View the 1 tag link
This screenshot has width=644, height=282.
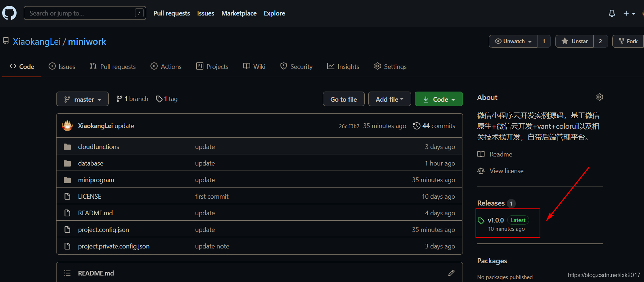pos(167,99)
